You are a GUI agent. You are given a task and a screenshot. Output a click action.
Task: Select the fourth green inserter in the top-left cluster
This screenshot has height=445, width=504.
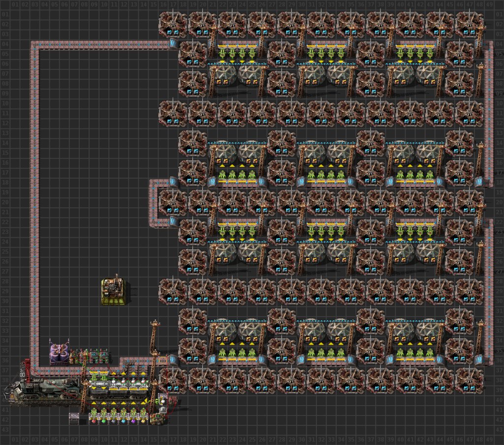pos(252,53)
